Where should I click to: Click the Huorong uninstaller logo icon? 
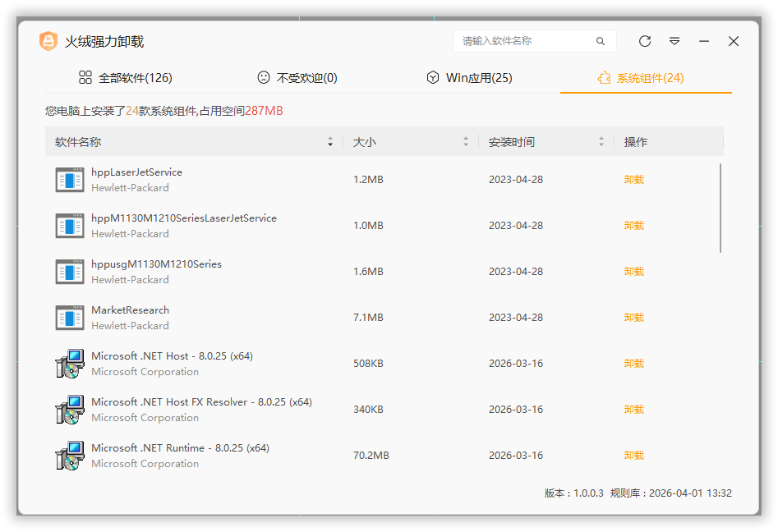pyautogui.click(x=48, y=42)
